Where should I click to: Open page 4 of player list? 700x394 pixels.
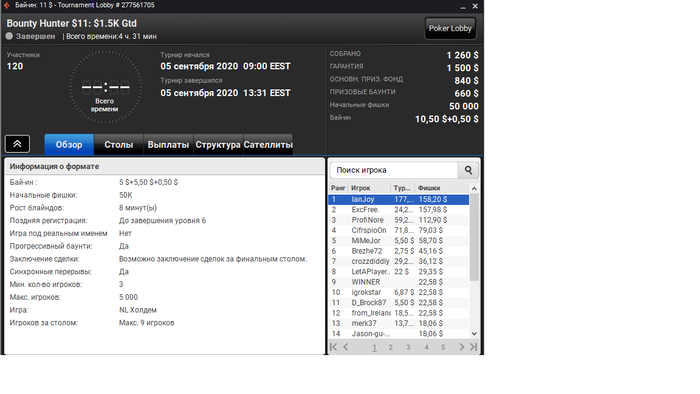[426, 347]
